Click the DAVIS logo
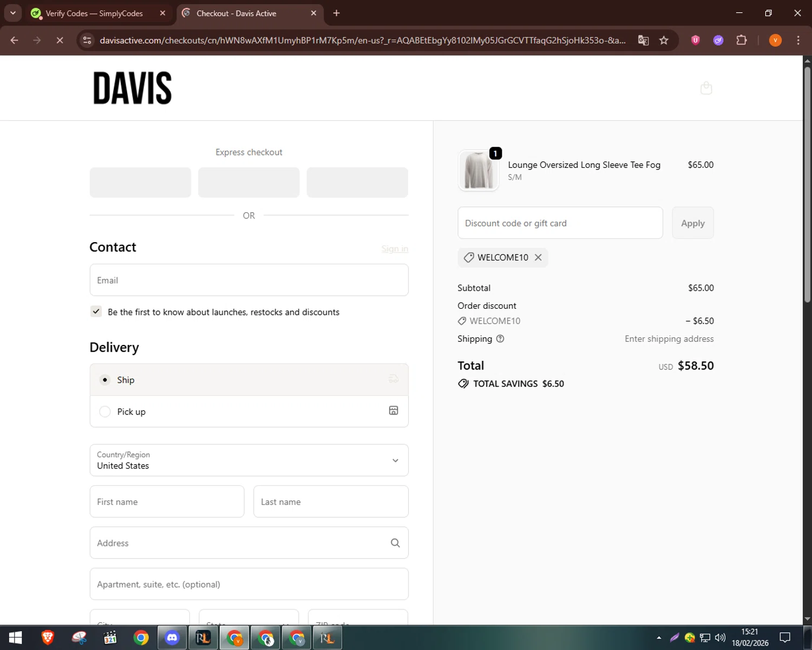This screenshot has width=812, height=650. tap(133, 88)
